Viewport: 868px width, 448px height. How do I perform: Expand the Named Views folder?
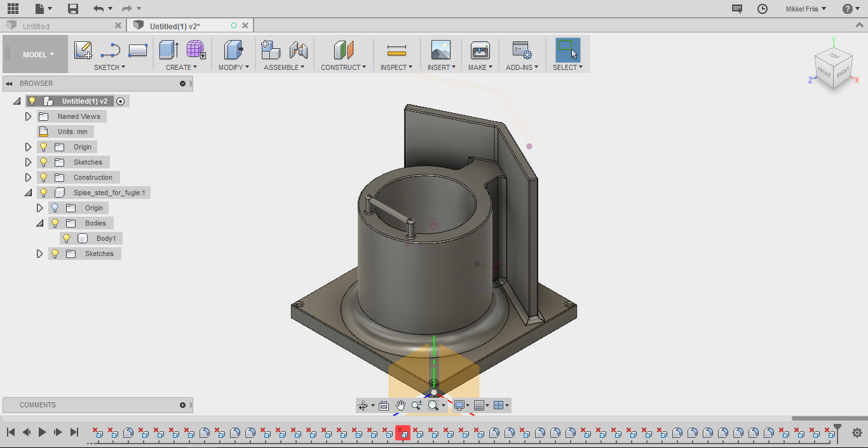click(28, 116)
